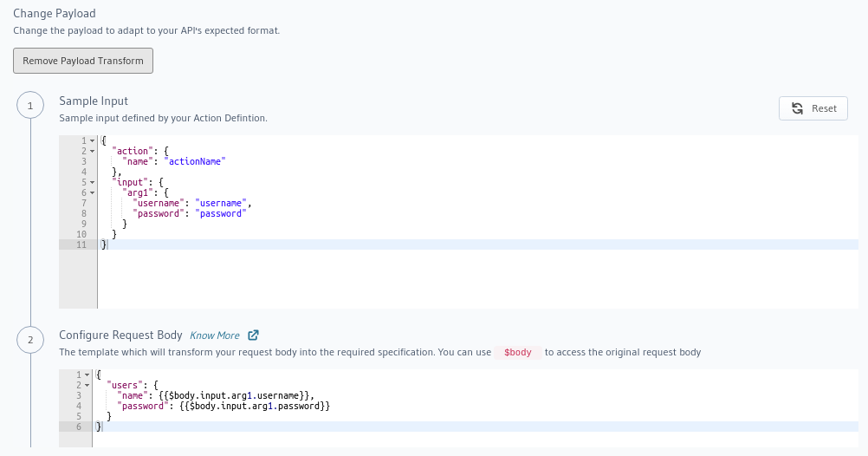Collapse the root object in Sample Input editor

pyautogui.click(x=92, y=140)
